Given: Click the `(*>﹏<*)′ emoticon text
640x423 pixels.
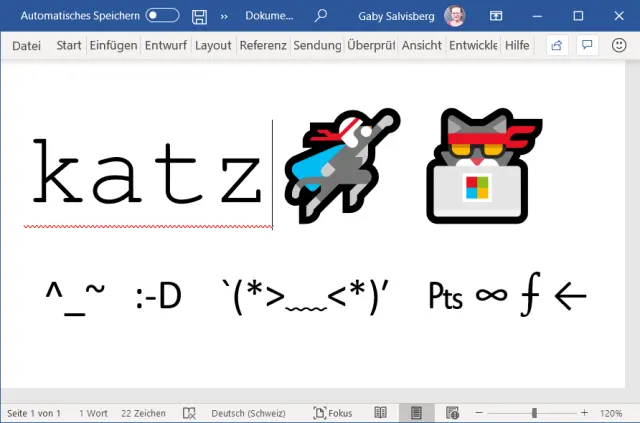Looking at the screenshot, I should (x=305, y=296).
